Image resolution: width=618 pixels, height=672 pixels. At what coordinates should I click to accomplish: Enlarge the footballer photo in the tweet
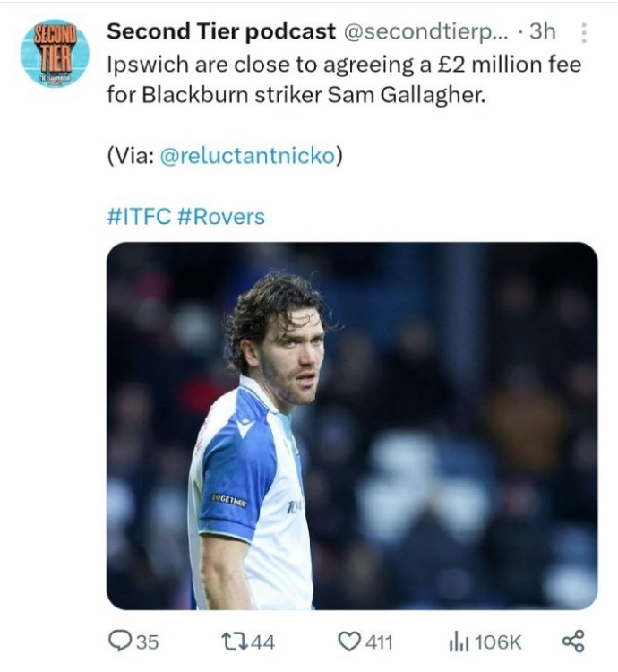tap(351, 426)
